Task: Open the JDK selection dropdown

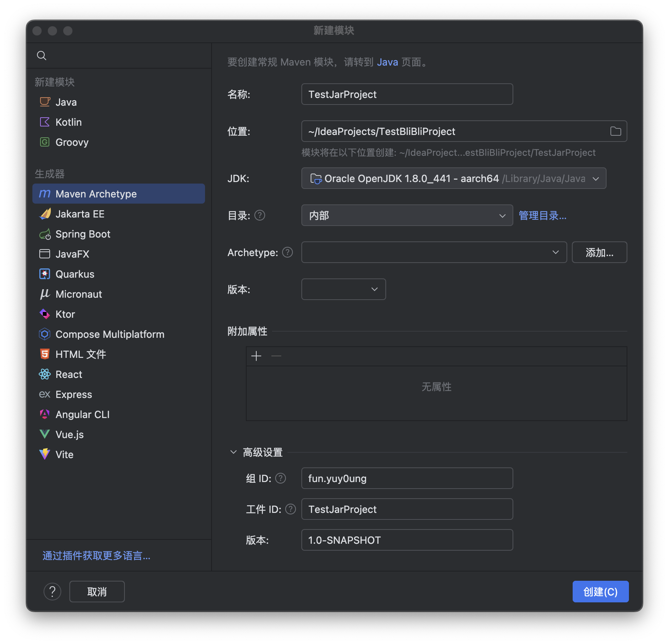Action: point(453,179)
